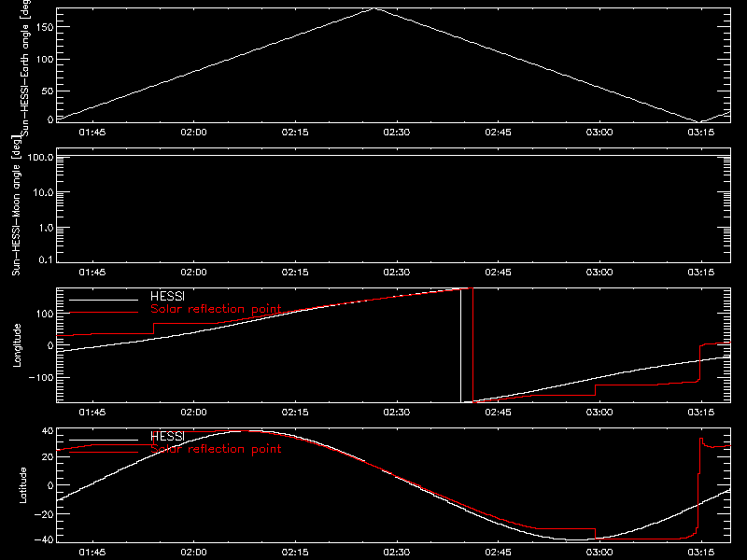This screenshot has width=747, height=560.
Task: Click the 100 tick on Longitude axis
Action: coord(44,314)
